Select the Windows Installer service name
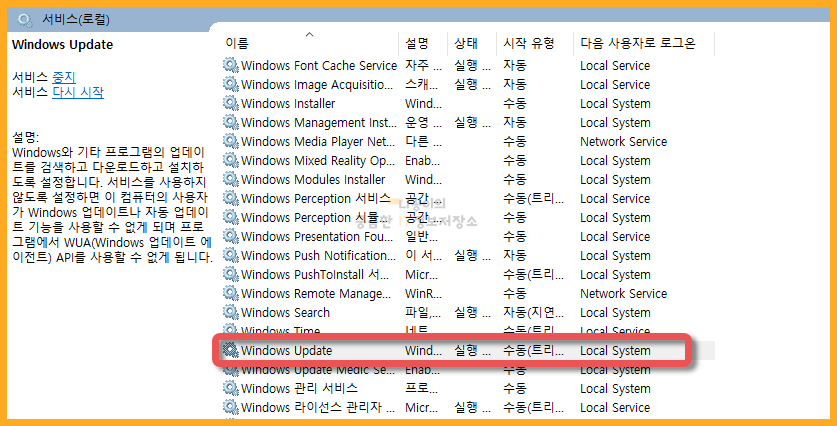Screen dimensions: 837x426 click(288, 104)
